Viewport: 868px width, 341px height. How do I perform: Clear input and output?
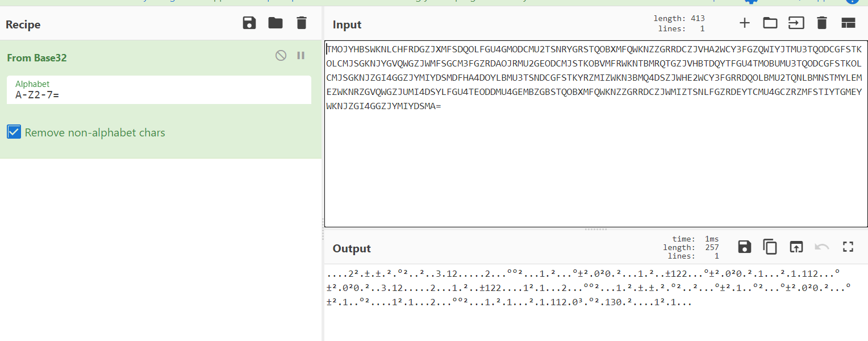click(821, 23)
